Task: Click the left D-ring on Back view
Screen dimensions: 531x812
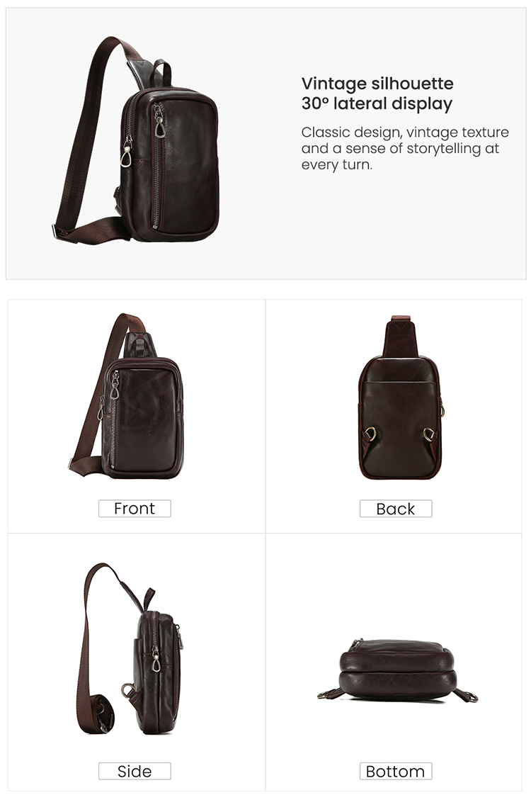Action: (370, 433)
